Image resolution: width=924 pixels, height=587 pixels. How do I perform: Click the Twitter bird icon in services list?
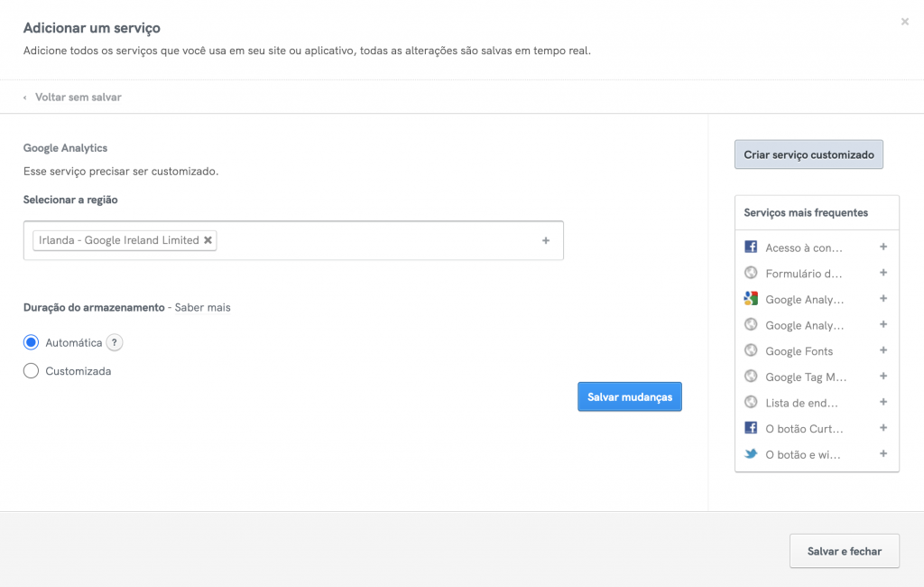tap(751, 454)
